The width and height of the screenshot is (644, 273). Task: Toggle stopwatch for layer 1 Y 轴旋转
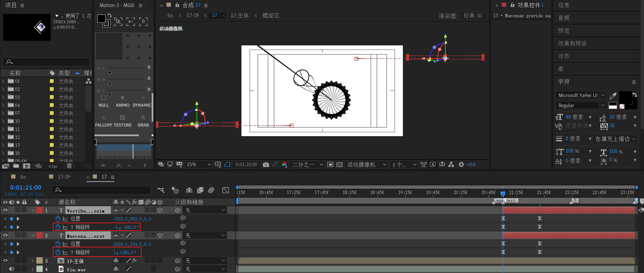[x=58, y=227]
